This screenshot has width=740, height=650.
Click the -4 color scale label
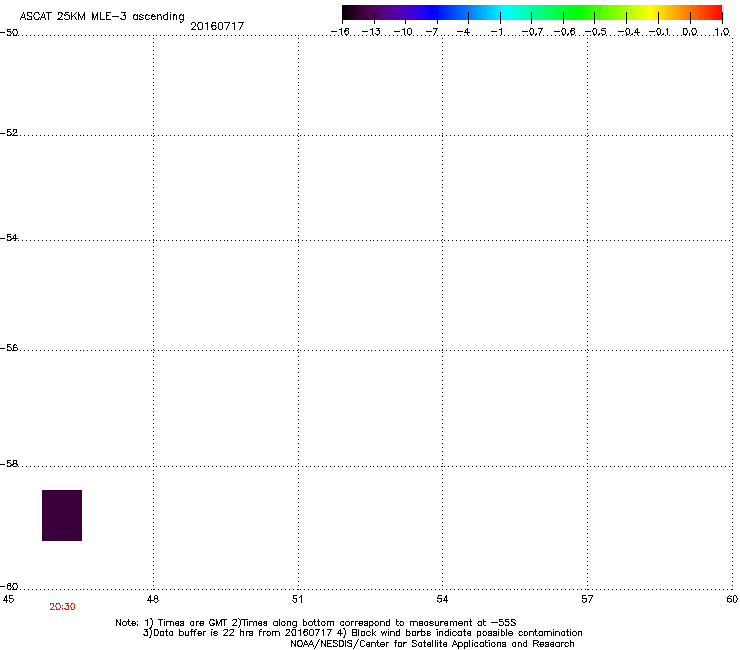(x=463, y=32)
